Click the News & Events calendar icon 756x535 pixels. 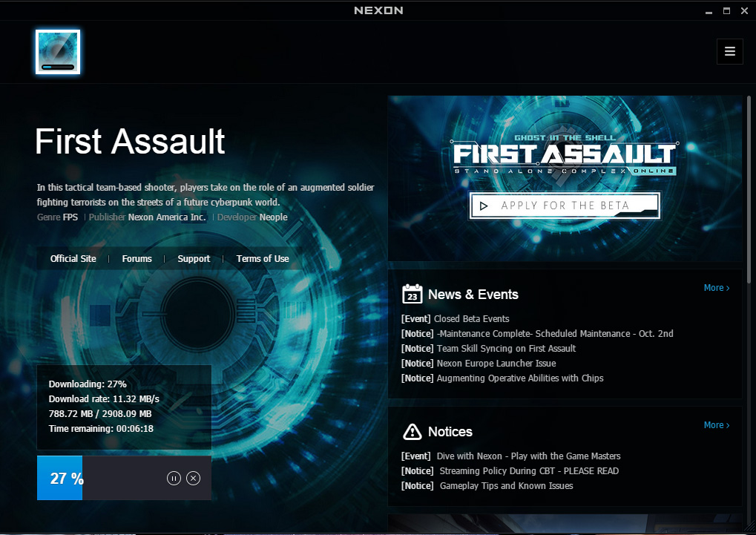pos(412,295)
